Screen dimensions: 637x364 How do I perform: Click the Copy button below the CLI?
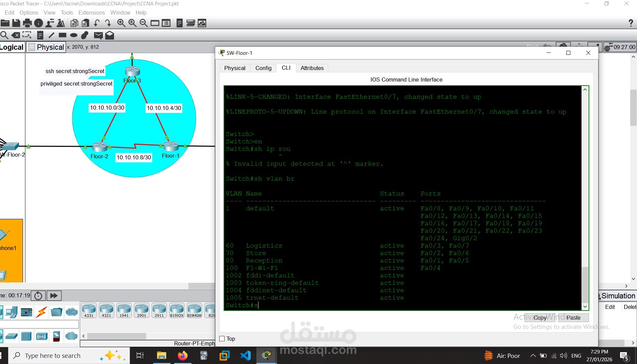click(x=540, y=318)
